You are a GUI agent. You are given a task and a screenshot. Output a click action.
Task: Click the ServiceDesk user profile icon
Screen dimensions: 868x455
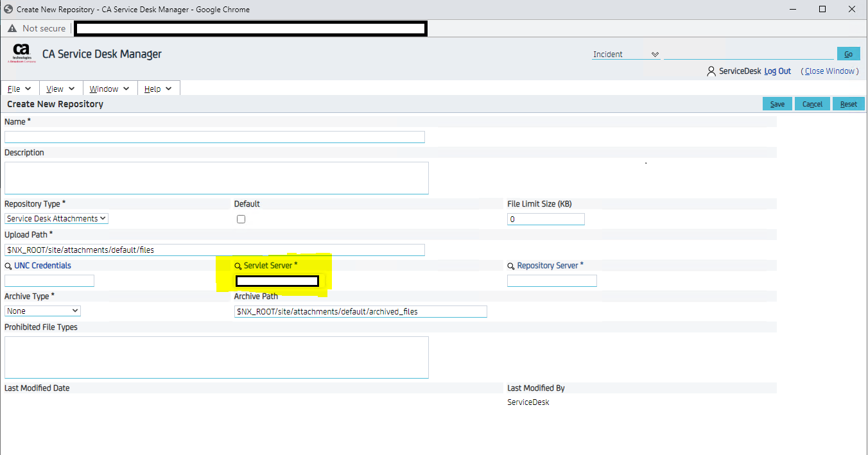(x=711, y=71)
